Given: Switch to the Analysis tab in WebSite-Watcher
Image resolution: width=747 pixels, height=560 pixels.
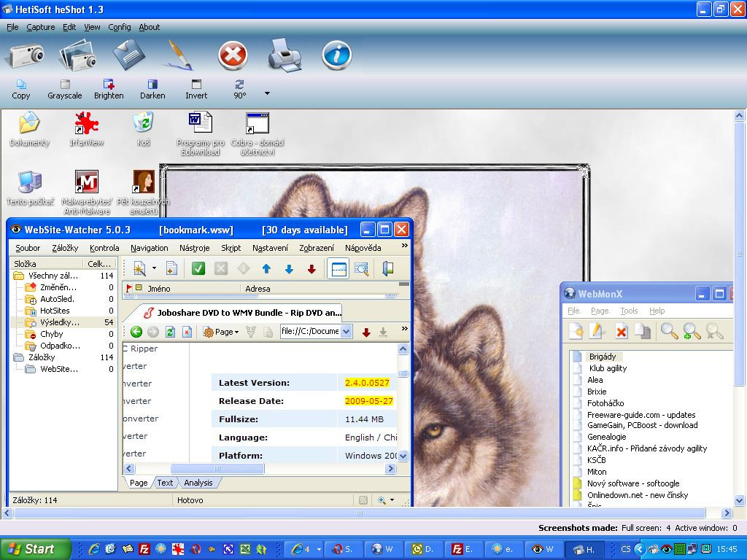Looking at the screenshot, I should click(198, 483).
